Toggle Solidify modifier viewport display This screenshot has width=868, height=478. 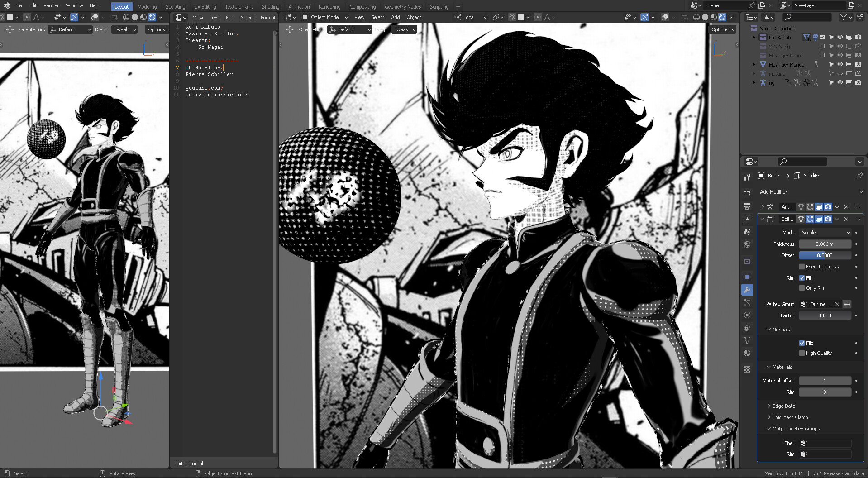819,219
